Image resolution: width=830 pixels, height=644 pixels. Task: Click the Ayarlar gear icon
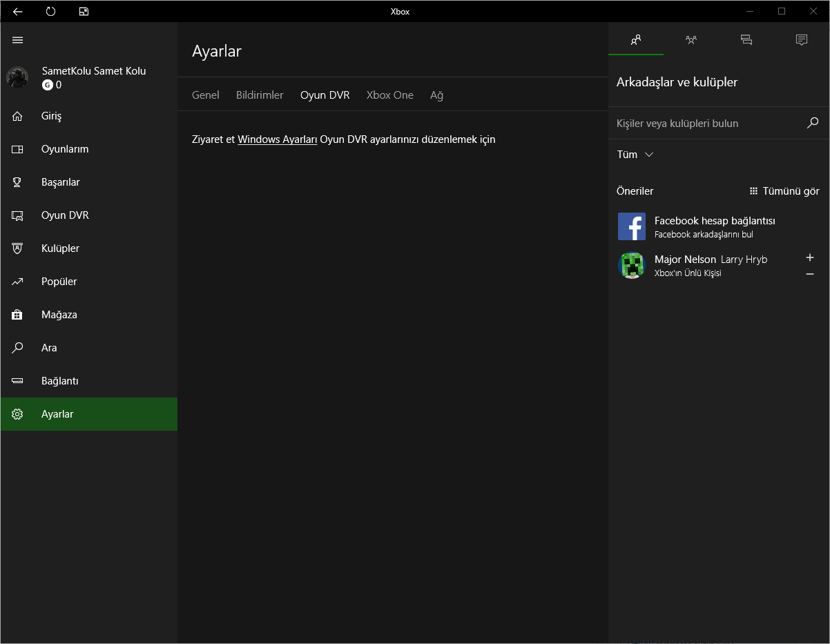[18, 414]
